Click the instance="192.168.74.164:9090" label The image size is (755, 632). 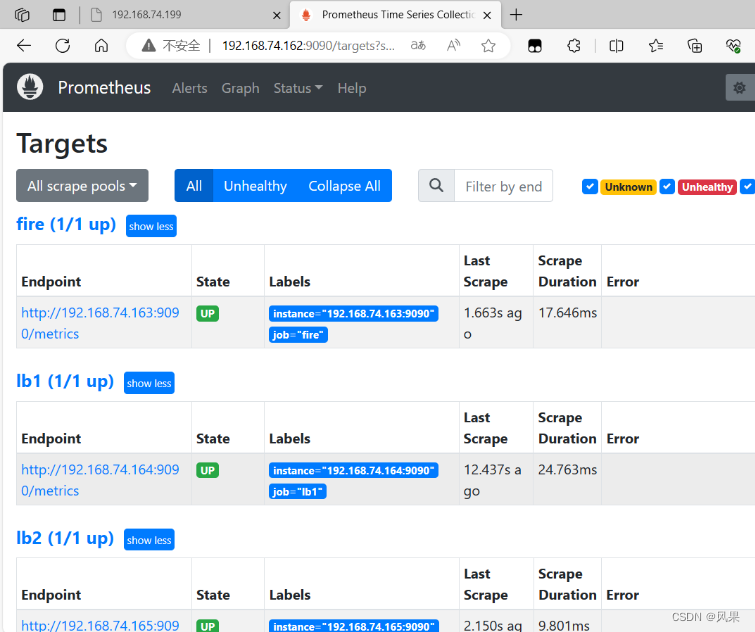click(x=353, y=470)
